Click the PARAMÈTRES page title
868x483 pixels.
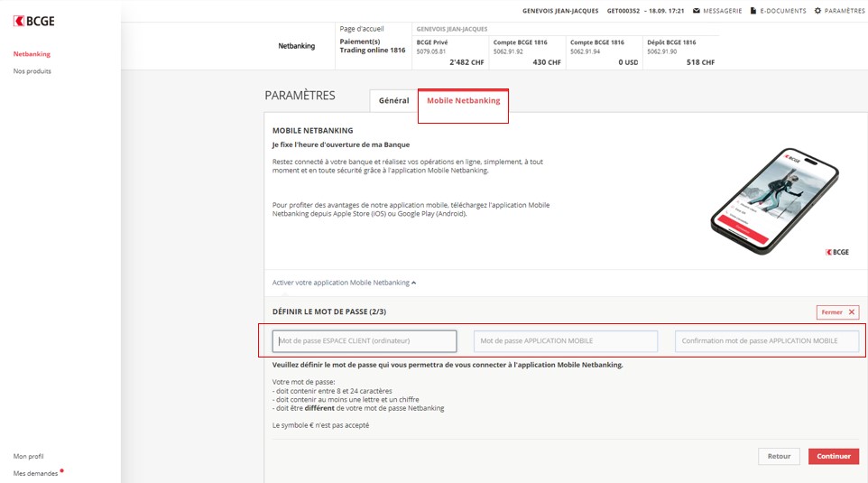(300, 96)
